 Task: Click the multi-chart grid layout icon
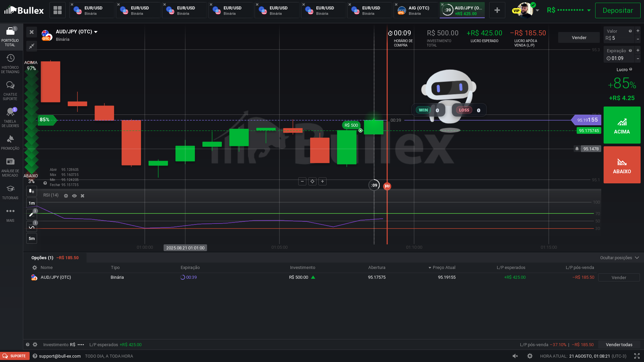click(58, 10)
